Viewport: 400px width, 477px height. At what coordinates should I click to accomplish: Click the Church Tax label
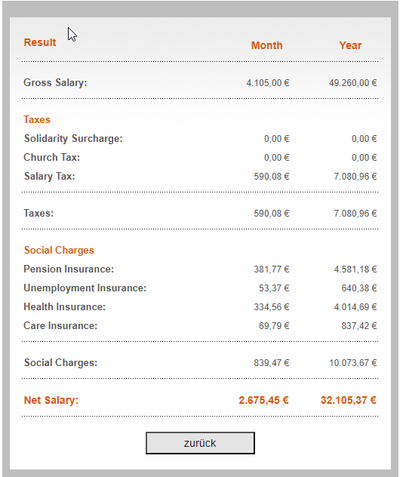click(x=52, y=157)
